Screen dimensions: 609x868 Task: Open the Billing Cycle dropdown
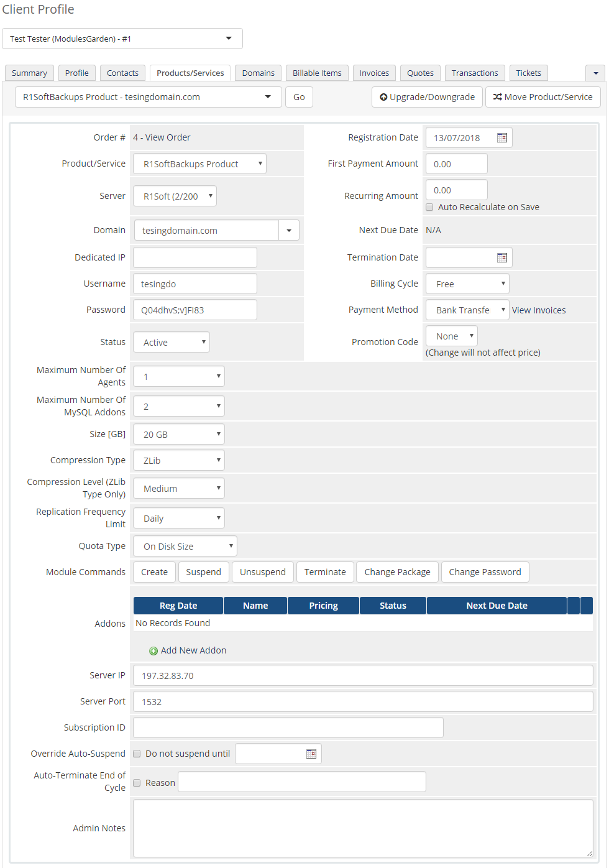pos(467,284)
